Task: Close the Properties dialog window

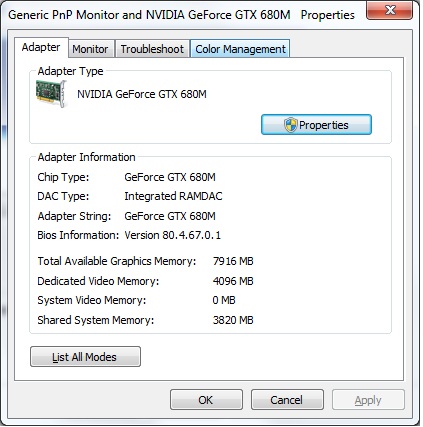Action: [x=390, y=11]
